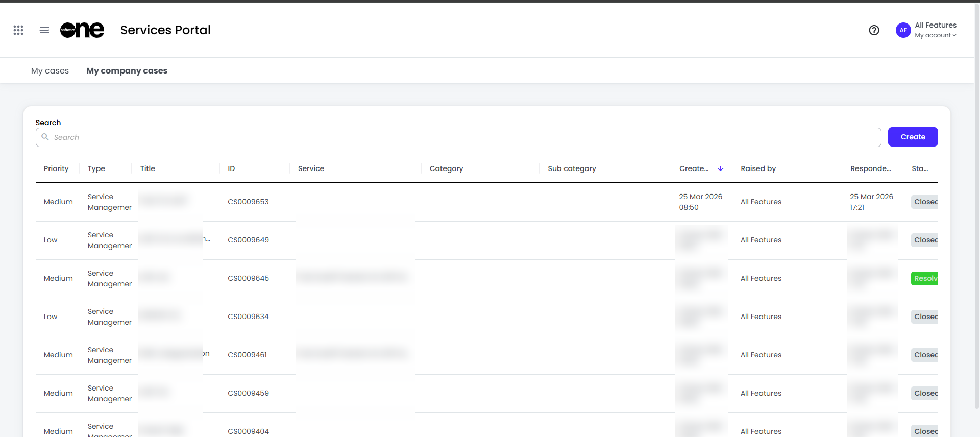Image resolution: width=980 pixels, height=437 pixels.
Task: Select the My company cases tab
Action: (x=127, y=71)
